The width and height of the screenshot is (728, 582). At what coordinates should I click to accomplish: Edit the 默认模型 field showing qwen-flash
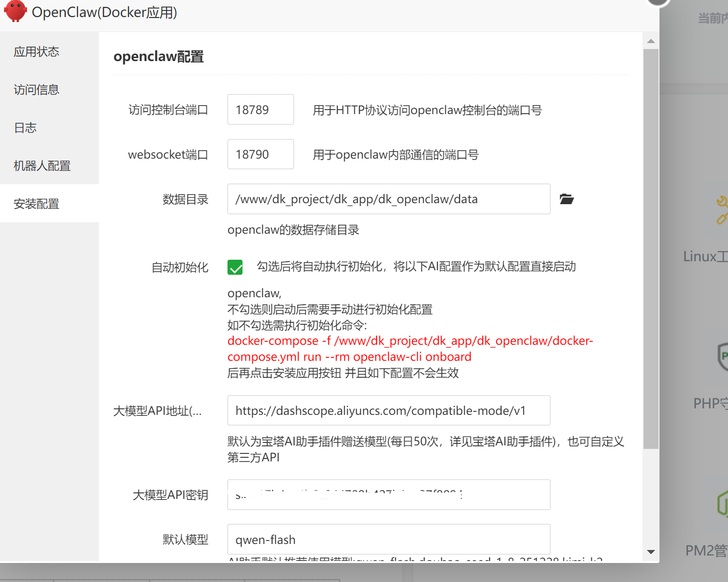[x=388, y=539]
